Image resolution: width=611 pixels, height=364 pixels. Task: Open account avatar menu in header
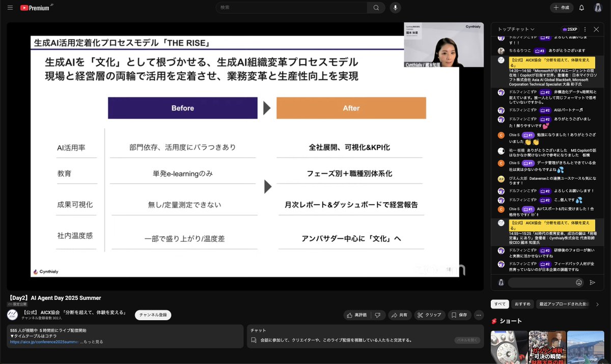coord(598,8)
